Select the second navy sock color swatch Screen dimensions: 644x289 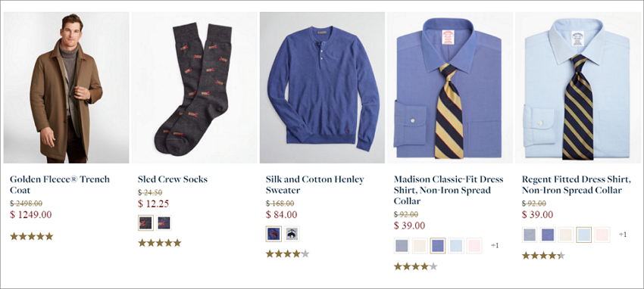point(164,223)
